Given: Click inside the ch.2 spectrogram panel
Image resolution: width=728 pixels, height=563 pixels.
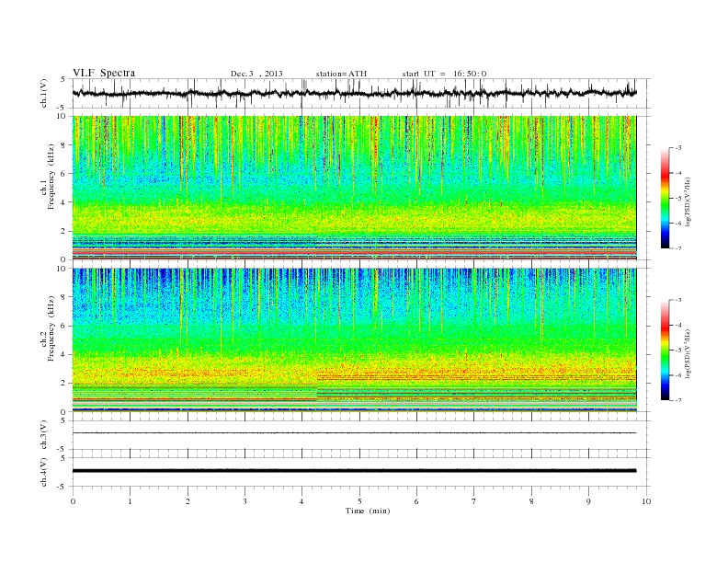Looking at the screenshot, I should click(354, 339).
